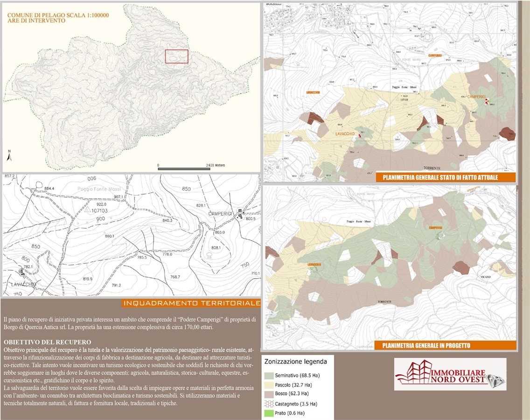530x420 pixels.
Task: Click the 107103 triangulation point triangle
Action: (87, 210)
